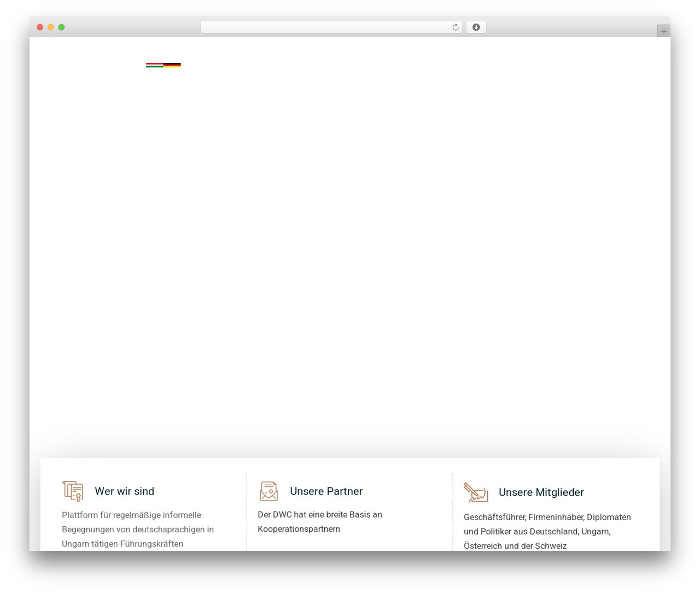The height and width of the screenshot is (593, 700).
Task: Open the Wer wir sind heading
Action: click(125, 491)
